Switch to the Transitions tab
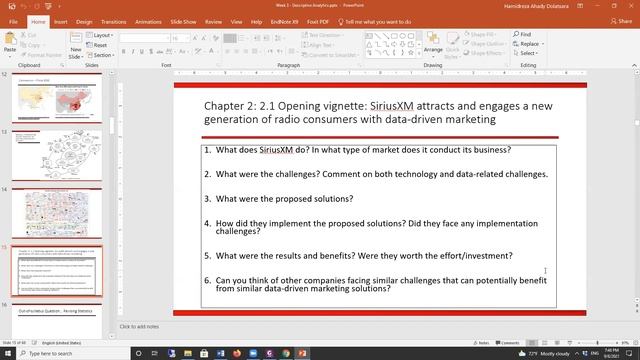The image size is (640, 360). click(x=113, y=22)
